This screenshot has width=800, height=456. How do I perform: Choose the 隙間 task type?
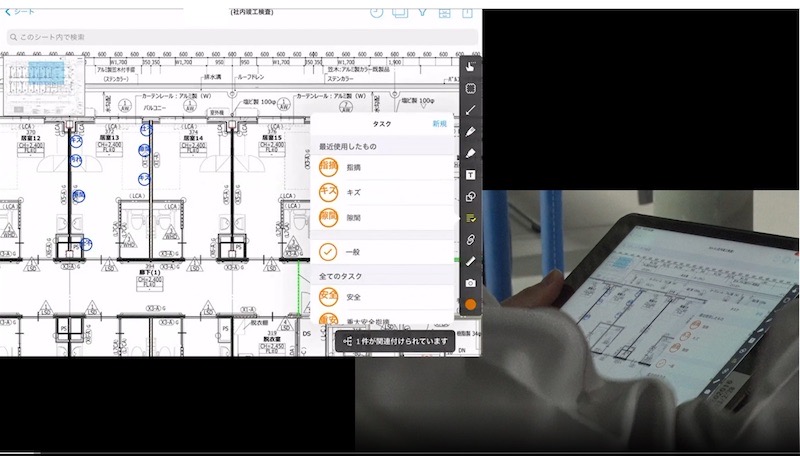(x=382, y=217)
